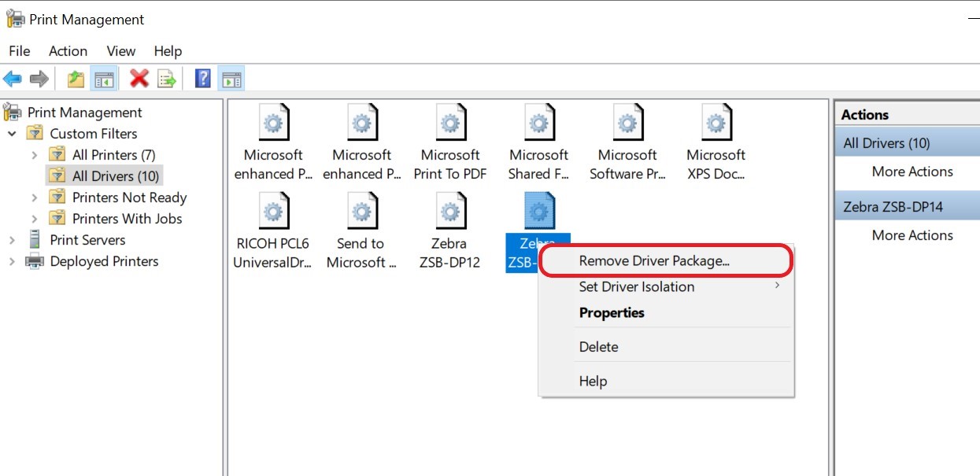Open the Action menu in menu bar
This screenshot has width=980, height=476.
(x=68, y=51)
